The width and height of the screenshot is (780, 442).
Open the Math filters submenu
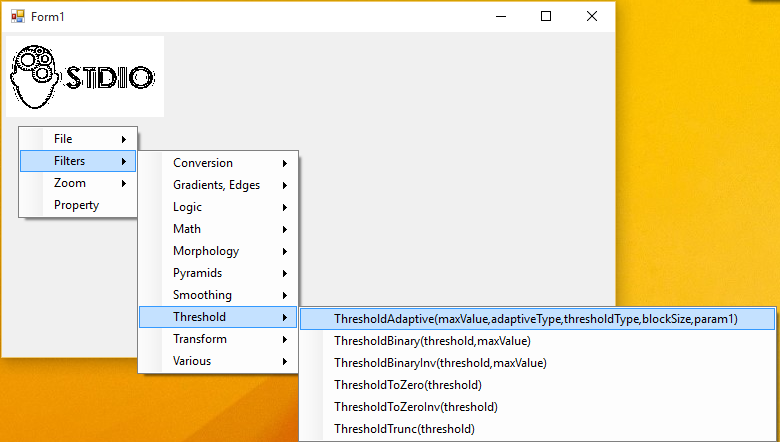click(218, 229)
